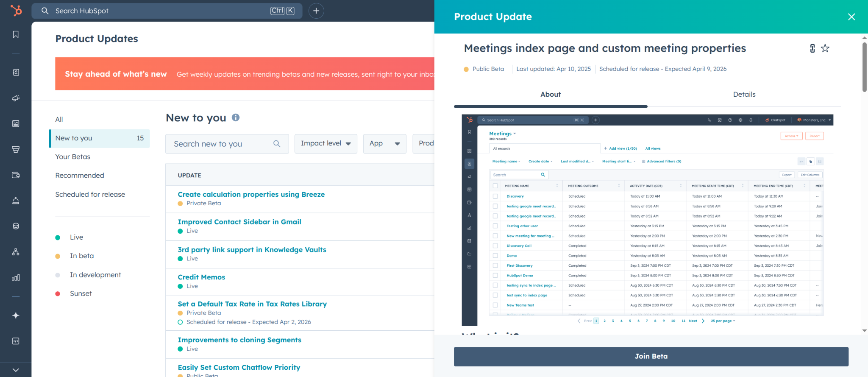
Task: Filter by Live status
Action: [76, 237]
